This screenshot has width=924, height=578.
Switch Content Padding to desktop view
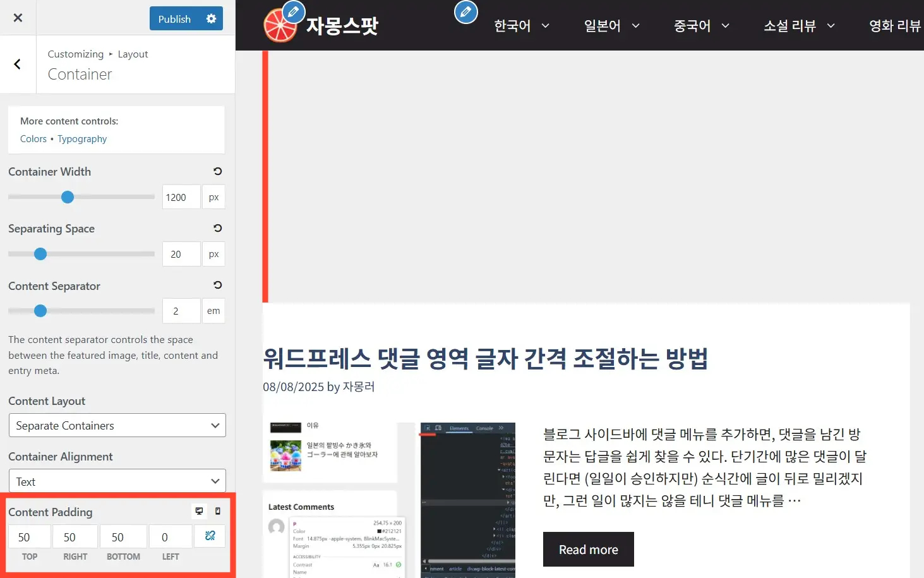tap(199, 511)
